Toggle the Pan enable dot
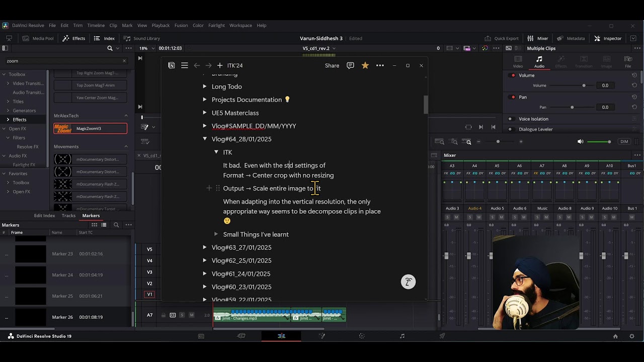 tap(513, 97)
